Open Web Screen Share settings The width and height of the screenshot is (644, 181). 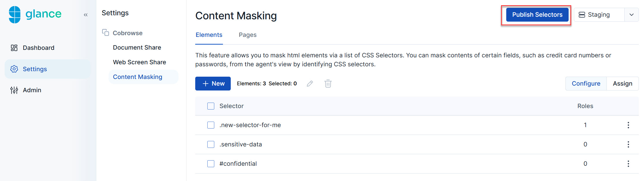pyautogui.click(x=139, y=62)
